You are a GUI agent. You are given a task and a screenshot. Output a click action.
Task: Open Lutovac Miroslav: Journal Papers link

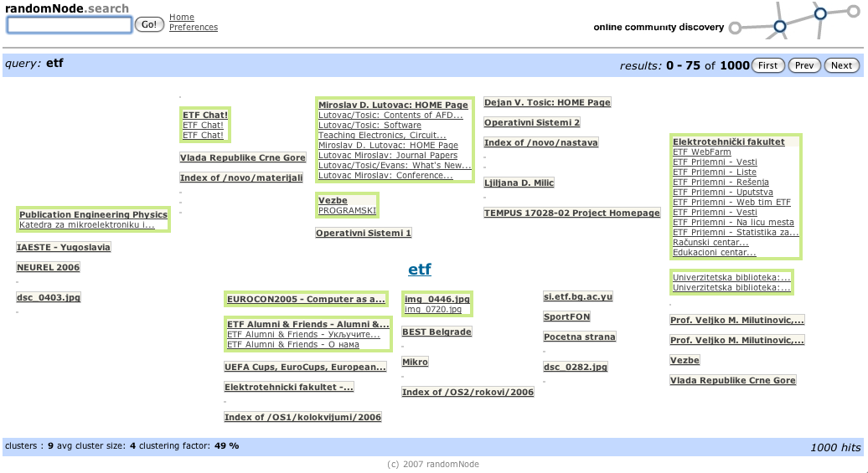[388, 156]
